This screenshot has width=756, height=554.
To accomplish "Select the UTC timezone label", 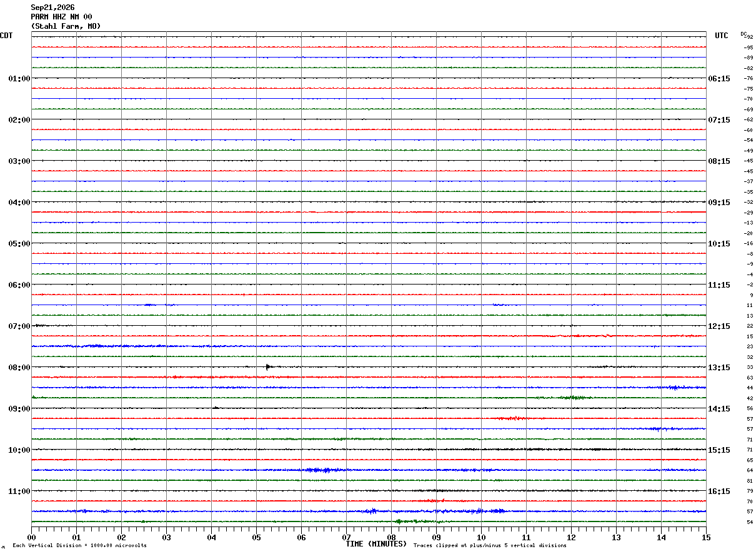I will point(722,36).
